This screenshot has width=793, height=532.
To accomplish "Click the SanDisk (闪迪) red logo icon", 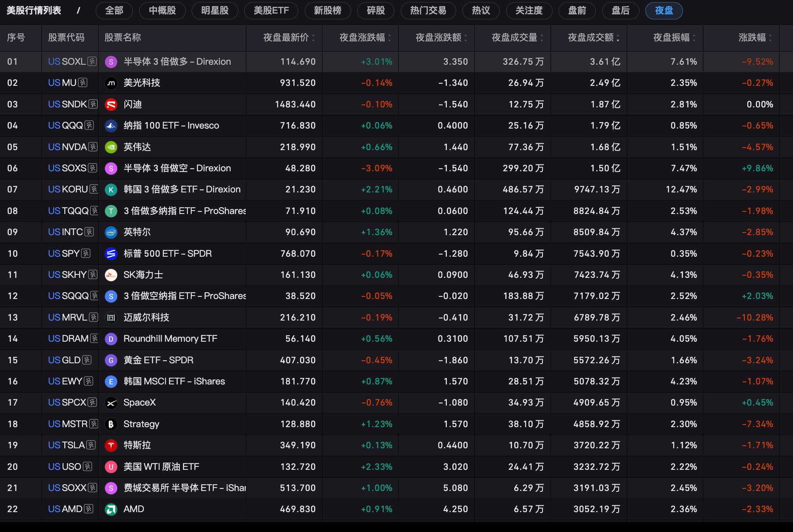I will coord(111,104).
